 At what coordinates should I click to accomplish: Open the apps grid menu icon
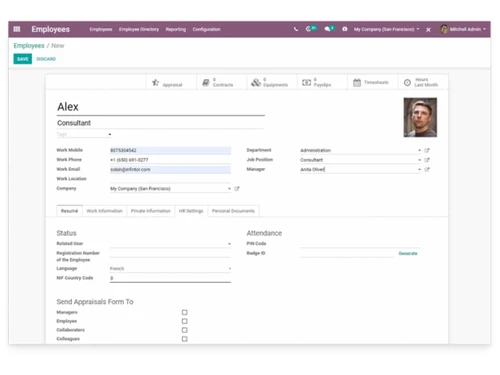[17, 29]
